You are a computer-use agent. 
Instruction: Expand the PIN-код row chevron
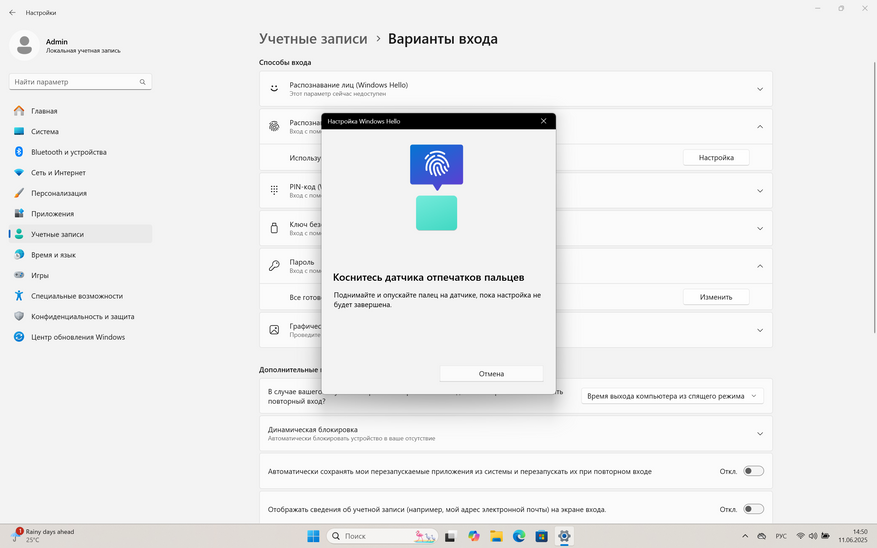(x=760, y=191)
